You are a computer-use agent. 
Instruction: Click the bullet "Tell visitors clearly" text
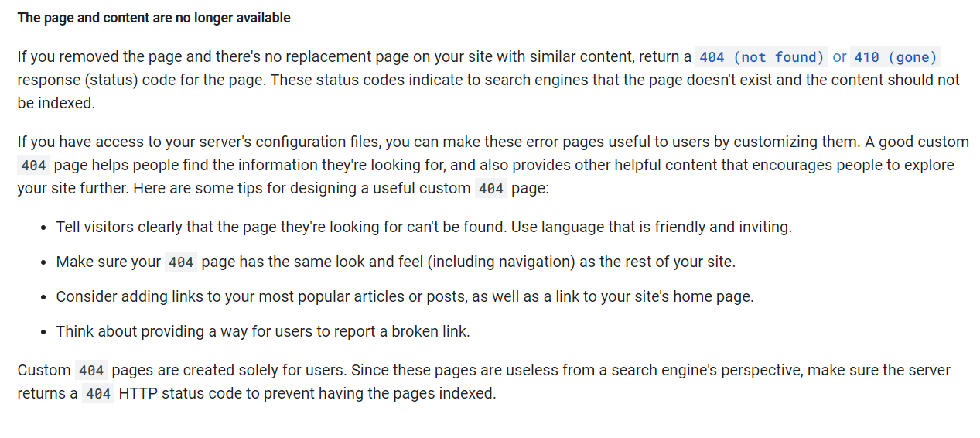[424, 228]
